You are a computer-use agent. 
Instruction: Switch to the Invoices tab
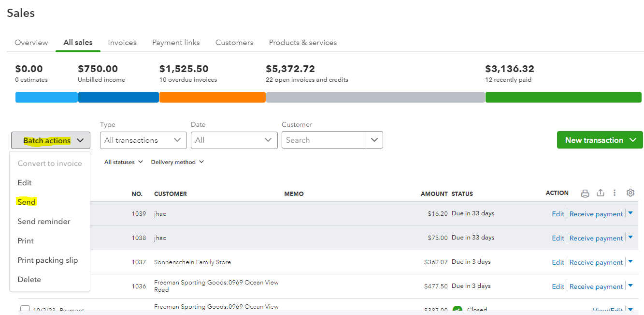[x=122, y=43]
